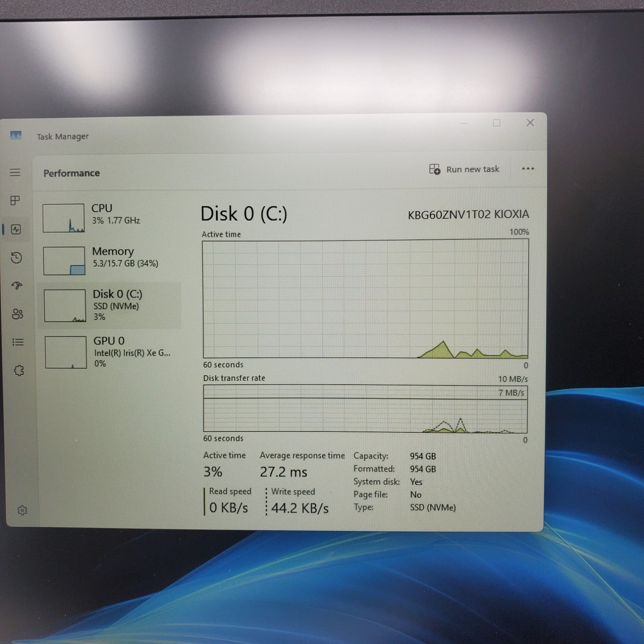Click the Disk 0 mini graph thumbnail

coord(65,306)
